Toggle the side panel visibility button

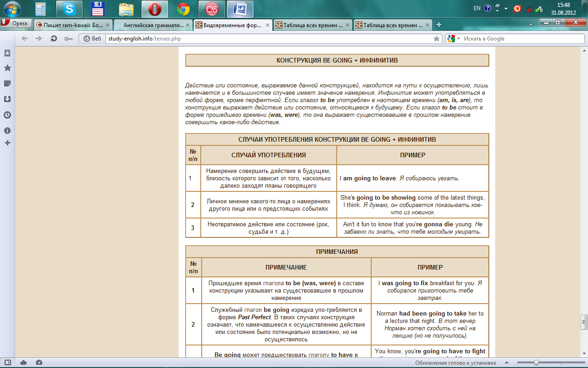click(8, 363)
